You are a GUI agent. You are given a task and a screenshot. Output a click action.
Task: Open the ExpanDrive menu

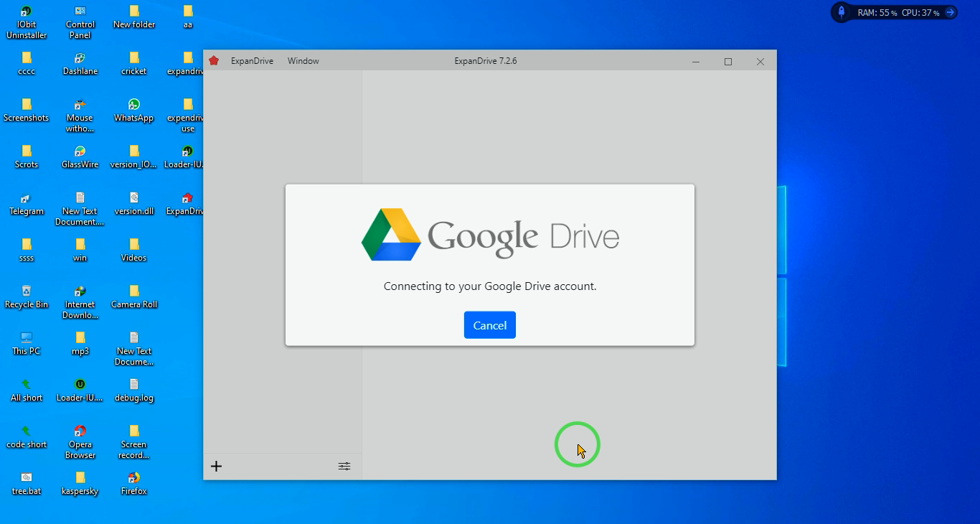252,61
